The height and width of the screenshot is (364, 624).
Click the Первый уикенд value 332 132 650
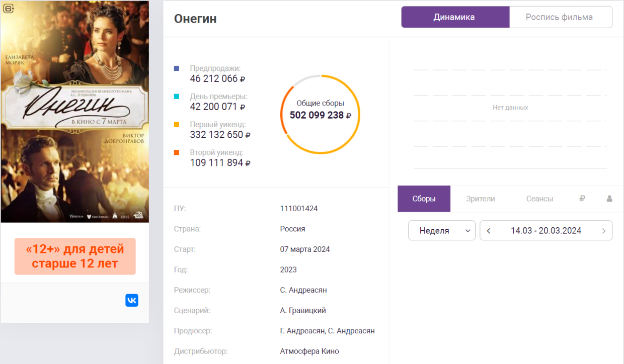pos(220,135)
